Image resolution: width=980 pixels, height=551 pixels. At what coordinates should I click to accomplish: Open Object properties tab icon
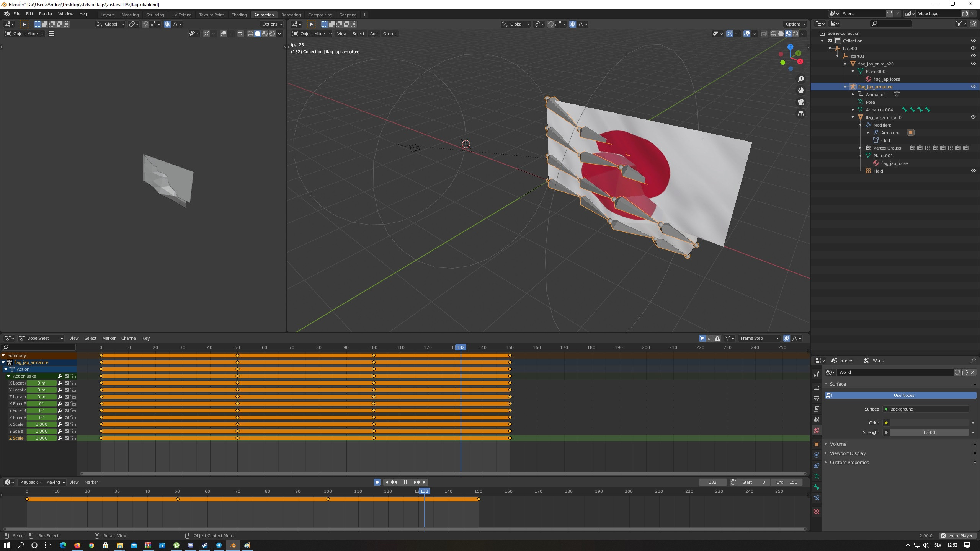click(816, 444)
